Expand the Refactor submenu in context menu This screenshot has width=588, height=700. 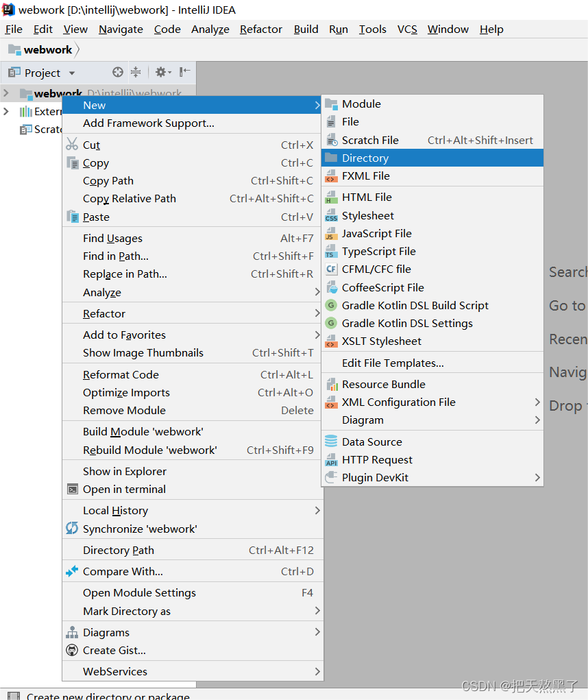(193, 313)
